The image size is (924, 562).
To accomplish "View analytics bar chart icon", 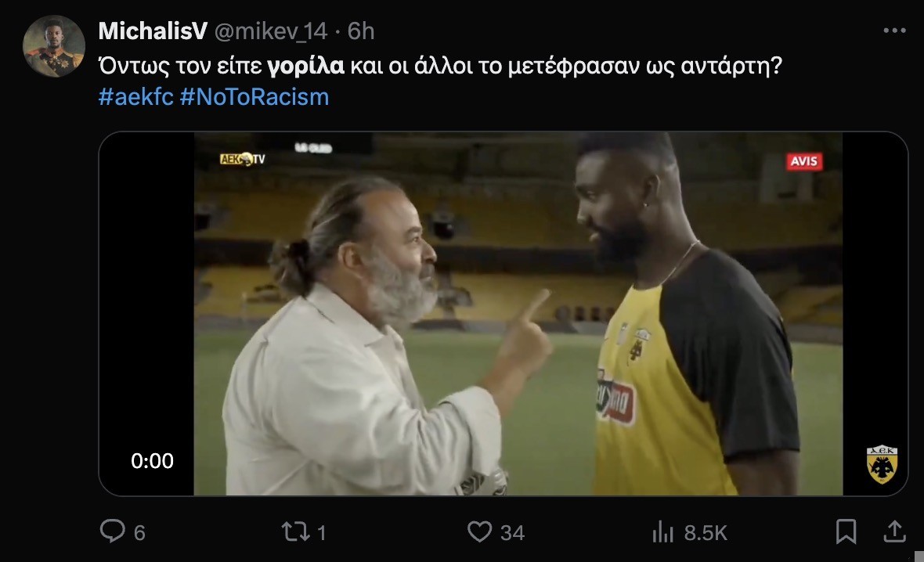I will pyautogui.click(x=663, y=531).
